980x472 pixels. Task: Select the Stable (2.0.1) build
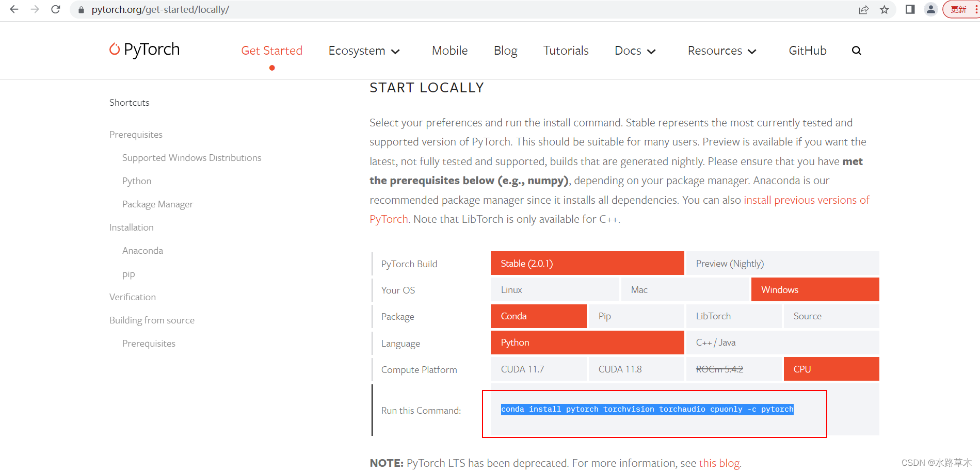click(587, 263)
